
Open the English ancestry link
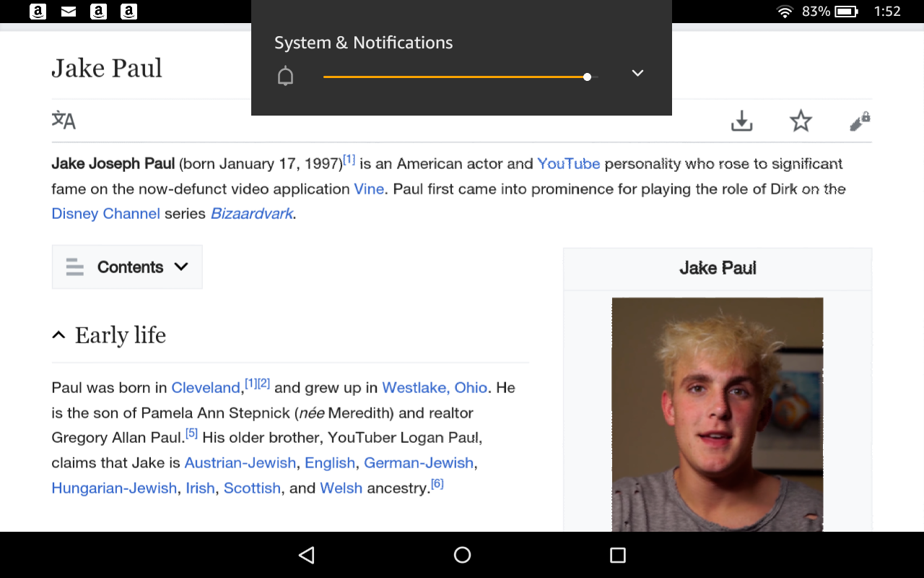pos(330,463)
